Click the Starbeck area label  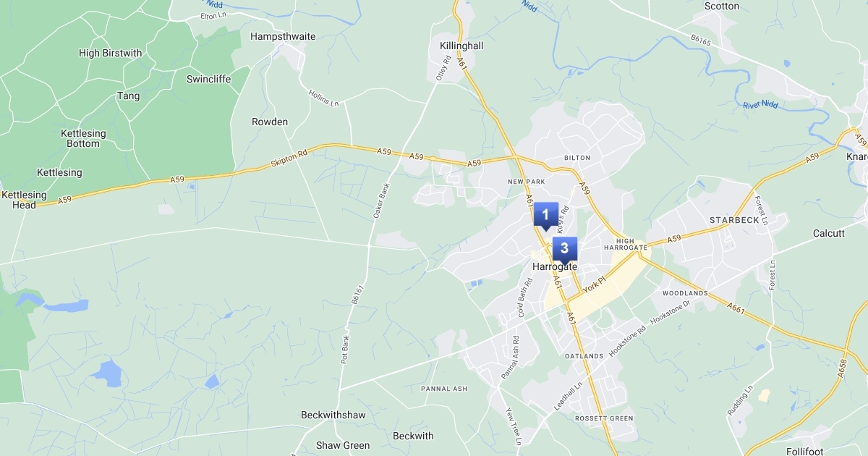pyautogui.click(x=733, y=219)
